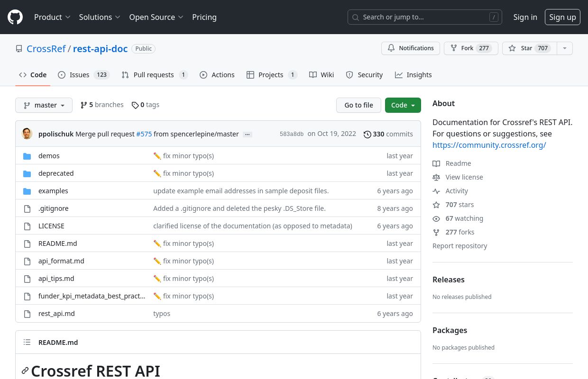The image size is (588, 379).
Task: Open the Star list dropdown arrow
Action: click(564, 48)
